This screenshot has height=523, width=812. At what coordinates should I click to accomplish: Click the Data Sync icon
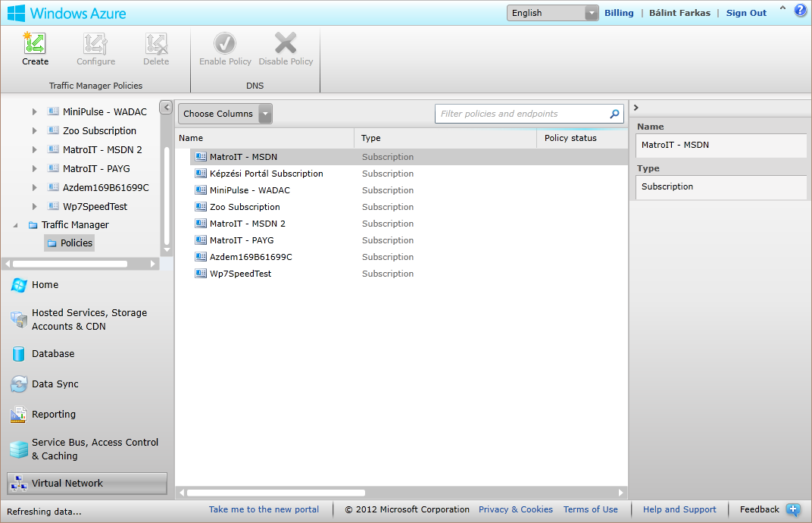click(19, 384)
